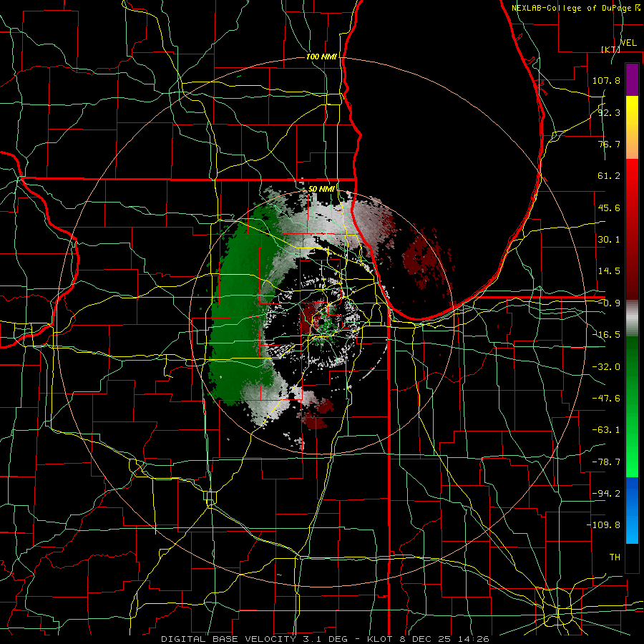Screen dimensions: 644x644
Task: Pick the purple segment of the color bar
Action: point(632,80)
